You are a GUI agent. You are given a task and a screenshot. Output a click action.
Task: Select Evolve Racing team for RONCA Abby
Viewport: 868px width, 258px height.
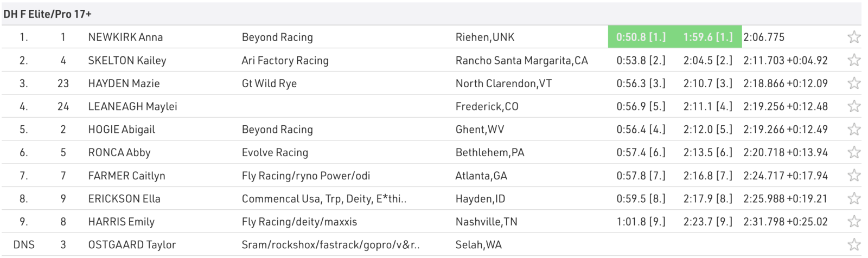point(275,152)
